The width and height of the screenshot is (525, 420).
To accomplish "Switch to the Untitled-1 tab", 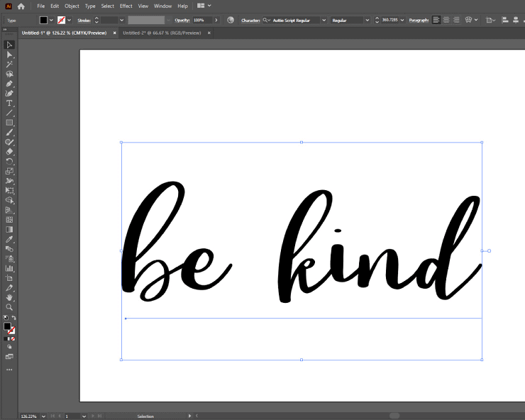I will point(64,33).
